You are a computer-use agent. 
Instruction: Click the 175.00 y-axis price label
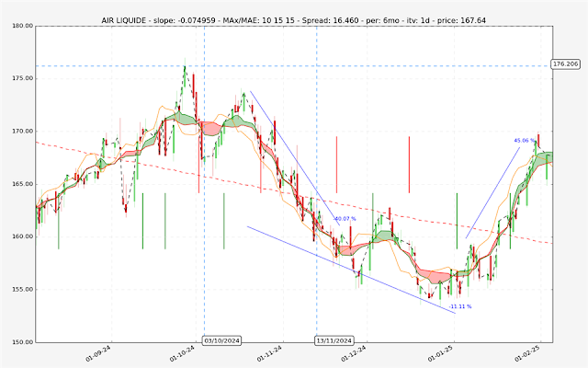click(x=18, y=78)
